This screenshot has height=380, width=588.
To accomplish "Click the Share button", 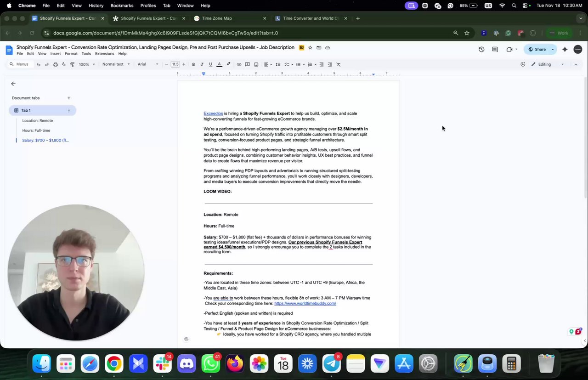I will [x=537, y=49].
